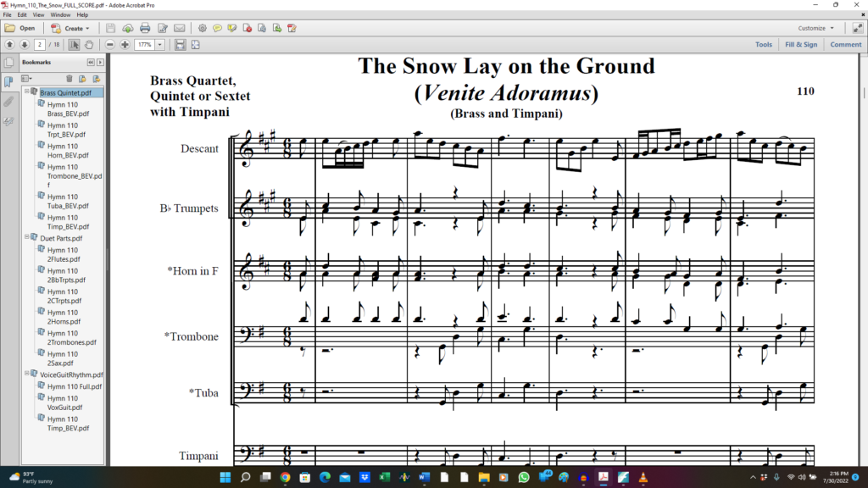Viewport: 868px width, 488px height.
Task: Collapse the Bookmarks navigation pane
Action: (x=91, y=63)
